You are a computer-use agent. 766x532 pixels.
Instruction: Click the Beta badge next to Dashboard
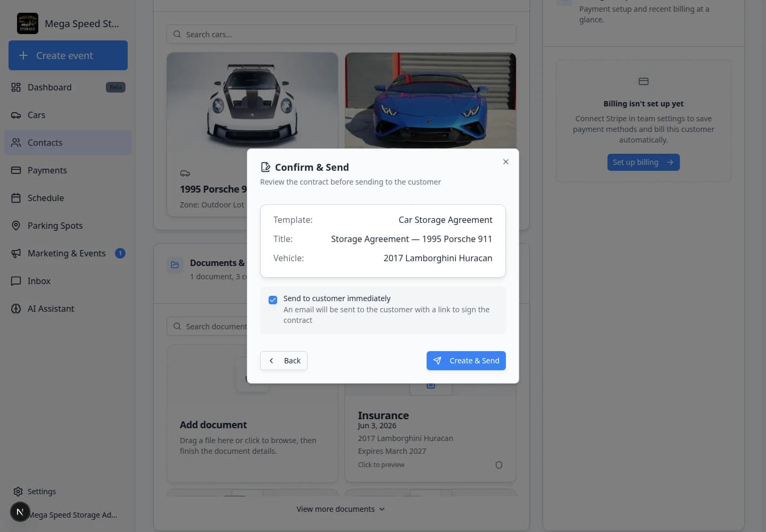115,87
